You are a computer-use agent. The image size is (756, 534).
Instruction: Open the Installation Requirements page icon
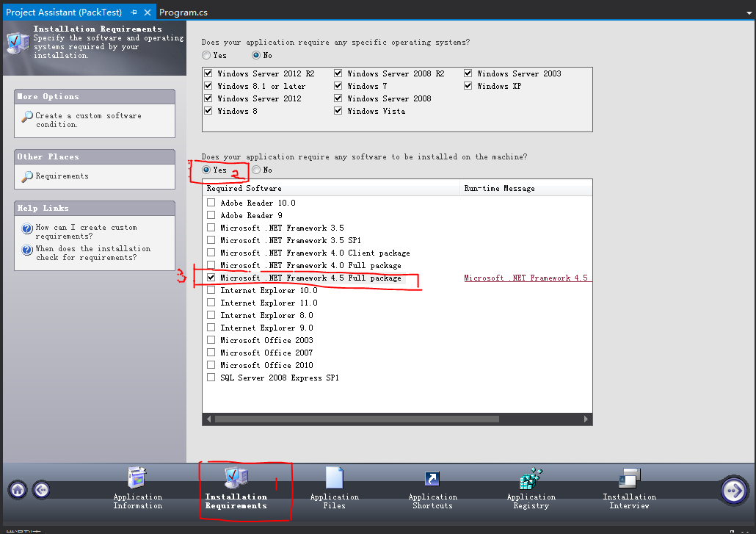point(235,479)
